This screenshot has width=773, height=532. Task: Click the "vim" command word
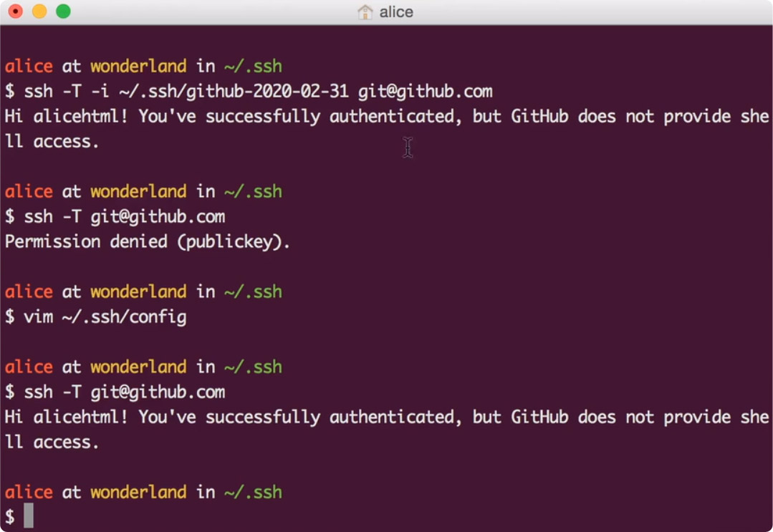pyautogui.click(x=38, y=316)
